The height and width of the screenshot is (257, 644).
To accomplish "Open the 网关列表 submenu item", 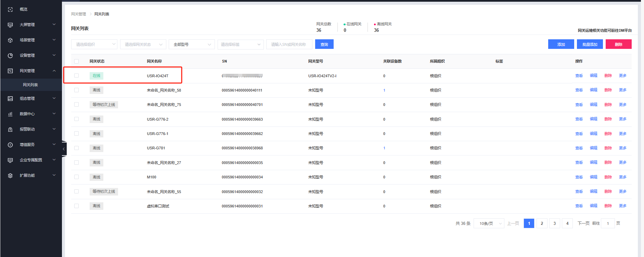I will (x=30, y=85).
